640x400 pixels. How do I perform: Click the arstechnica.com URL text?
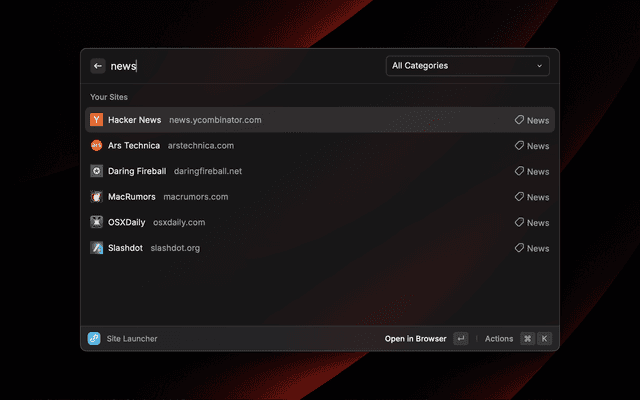[x=201, y=145]
